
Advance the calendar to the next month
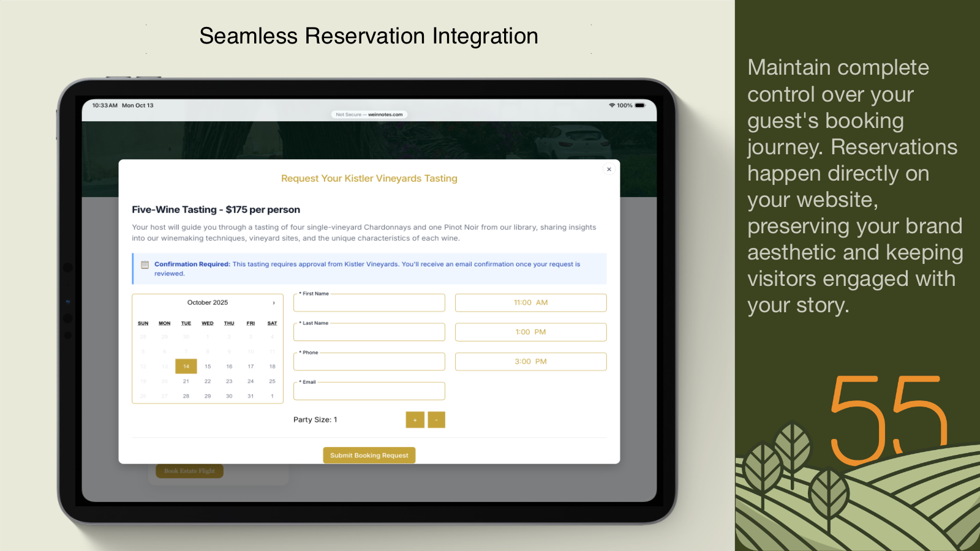(x=273, y=302)
